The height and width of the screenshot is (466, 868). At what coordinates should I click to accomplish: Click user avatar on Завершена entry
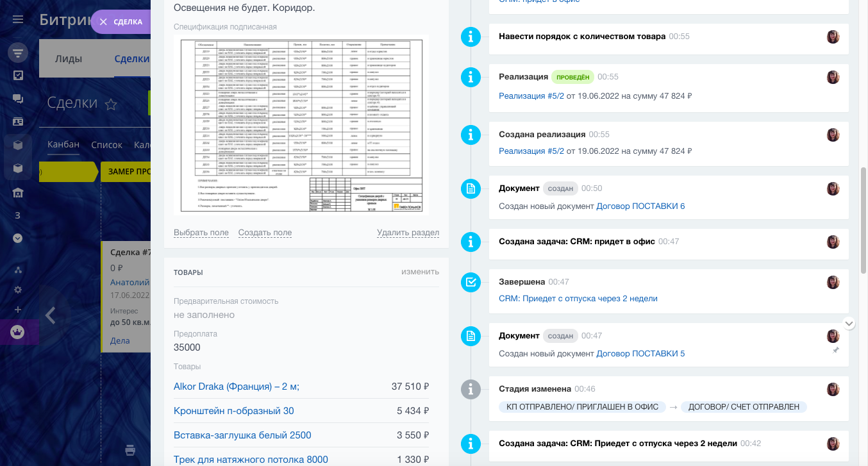[833, 283]
